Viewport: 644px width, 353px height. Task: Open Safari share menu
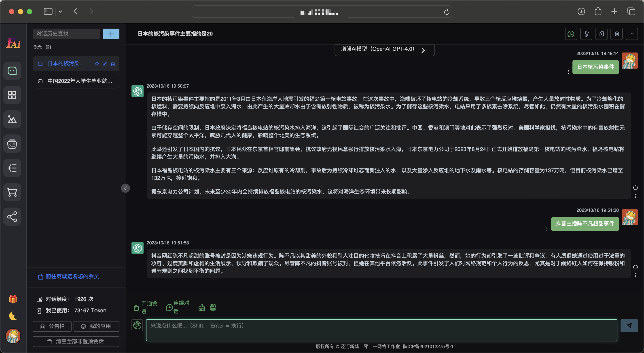tap(598, 11)
